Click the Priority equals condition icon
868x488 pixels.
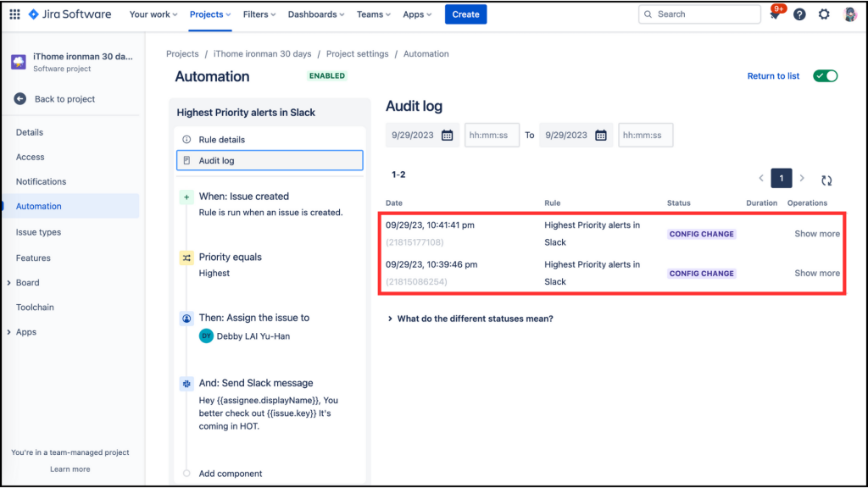186,258
